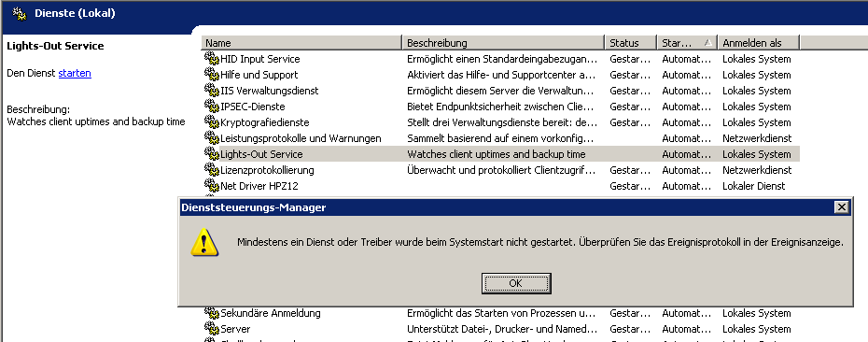Select the Net Driver HPZ12 gear icon
This screenshot has height=342, width=868.
(x=212, y=185)
